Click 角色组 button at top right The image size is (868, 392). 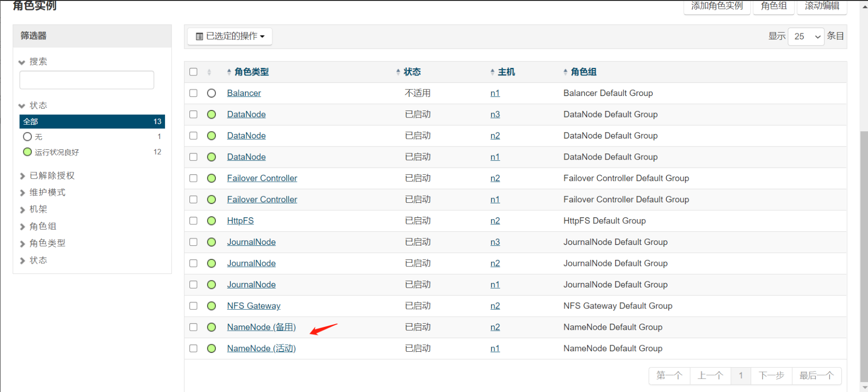click(x=774, y=6)
